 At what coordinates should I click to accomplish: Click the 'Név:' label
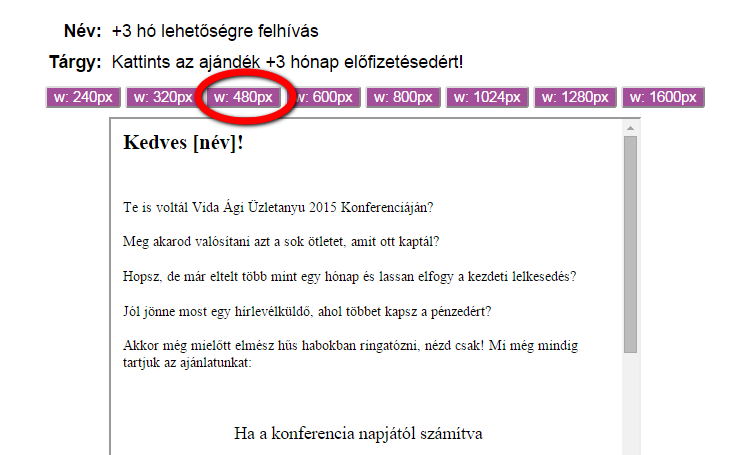pos(82,31)
